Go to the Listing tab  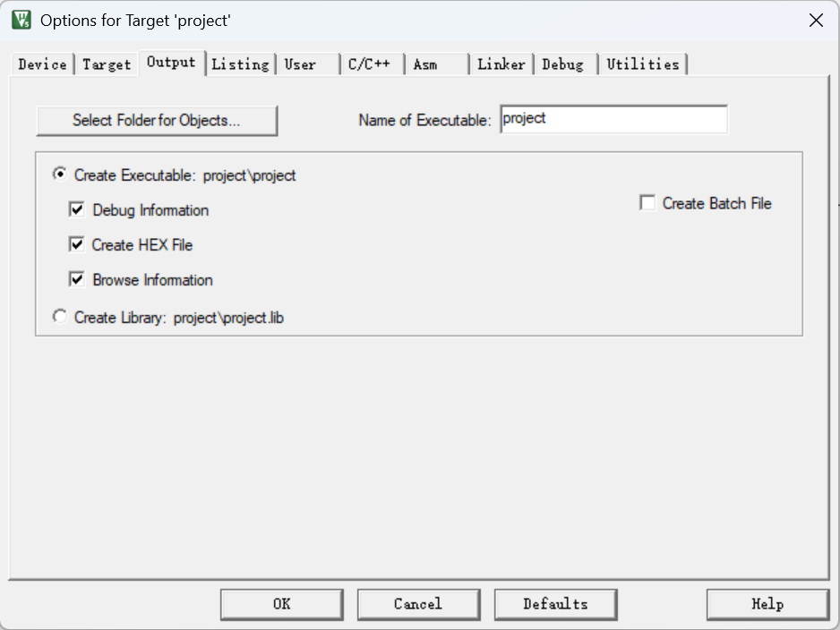tap(241, 64)
